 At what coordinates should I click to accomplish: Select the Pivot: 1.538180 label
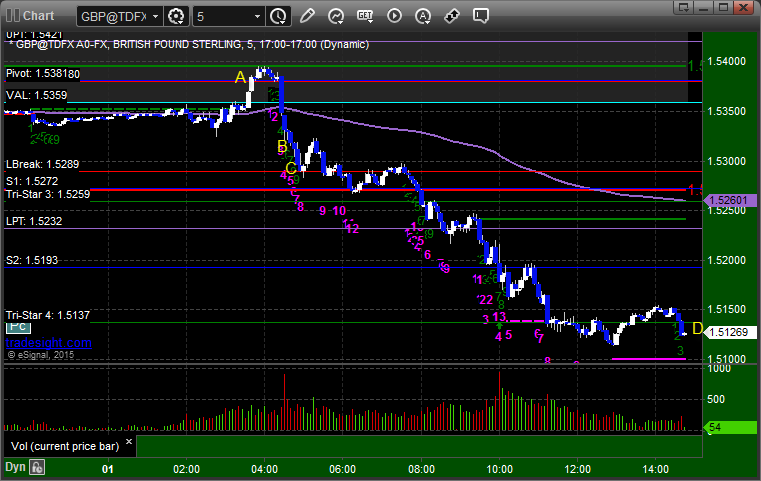43,74
